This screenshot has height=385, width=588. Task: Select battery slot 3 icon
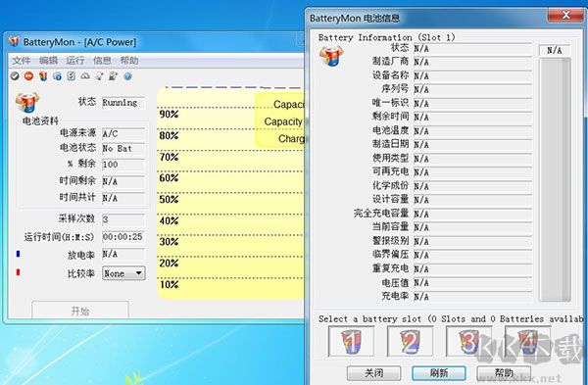pyautogui.click(x=469, y=341)
